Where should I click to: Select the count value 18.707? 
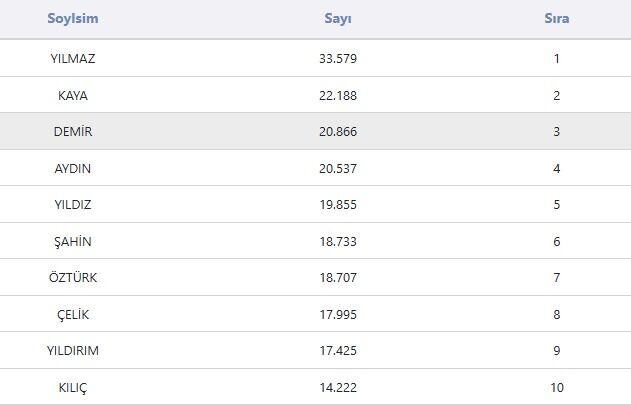click(338, 277)
